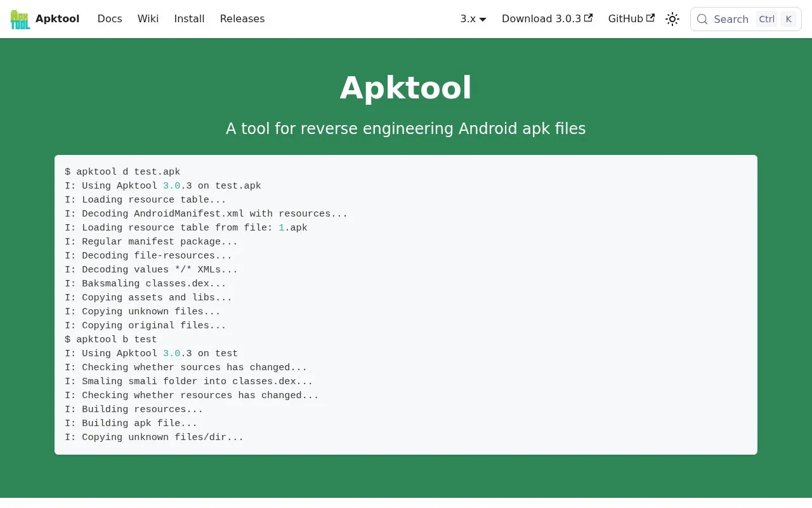Image resolution: width=812 pixels, height=508 pixels.
Task: Open the Apktool home link
Action: [x=45, y=19]
